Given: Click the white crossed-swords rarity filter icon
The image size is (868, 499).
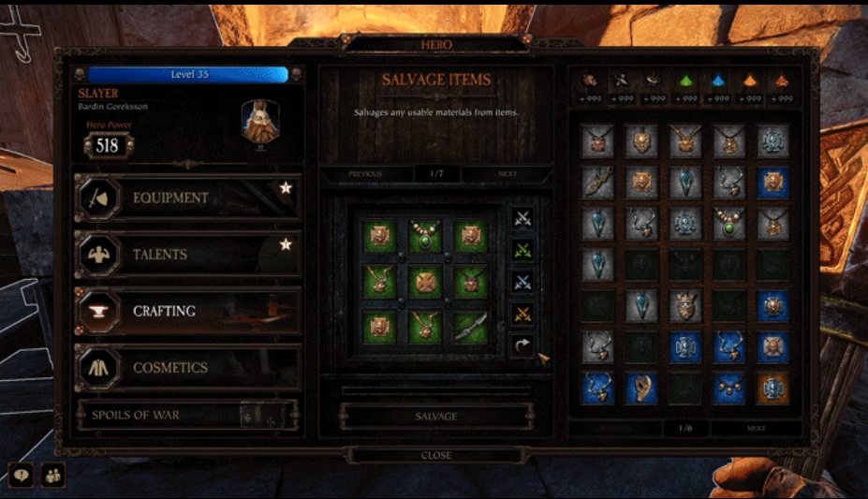Looking at the screenshot, I should [522, 218].
